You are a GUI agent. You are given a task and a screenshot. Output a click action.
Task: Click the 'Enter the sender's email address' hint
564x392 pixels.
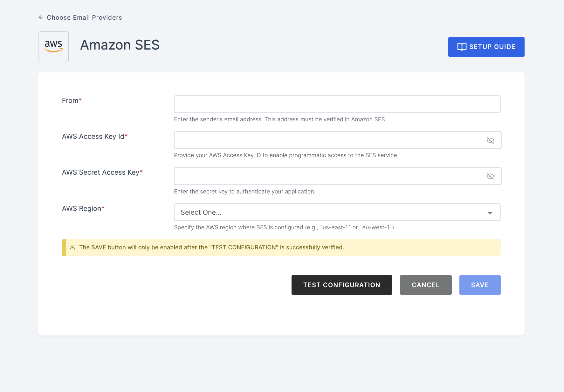[280, 119]
